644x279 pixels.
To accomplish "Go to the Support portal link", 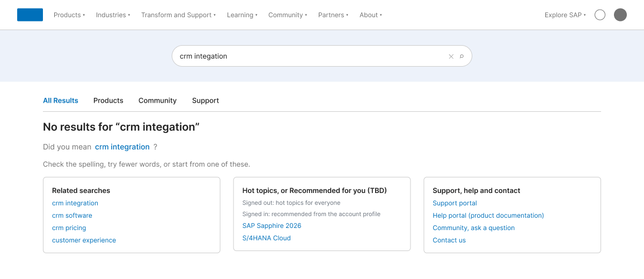I will 455,203.
